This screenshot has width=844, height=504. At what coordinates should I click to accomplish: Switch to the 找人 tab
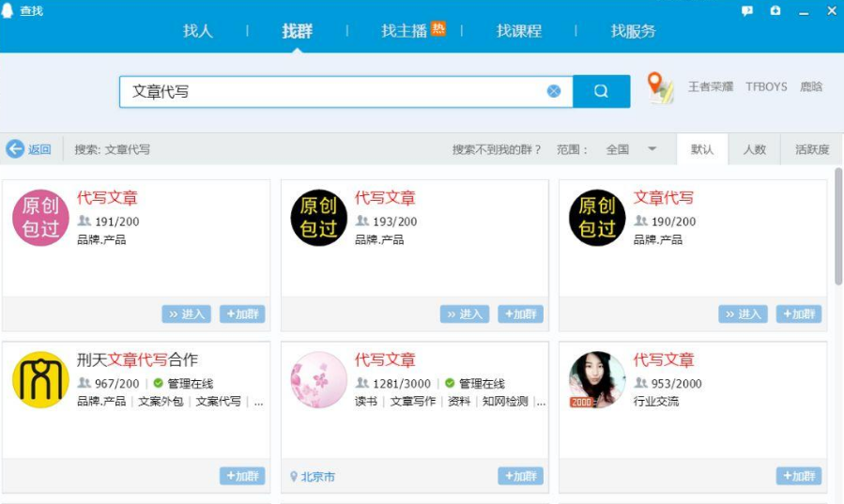tap(198, 31)
